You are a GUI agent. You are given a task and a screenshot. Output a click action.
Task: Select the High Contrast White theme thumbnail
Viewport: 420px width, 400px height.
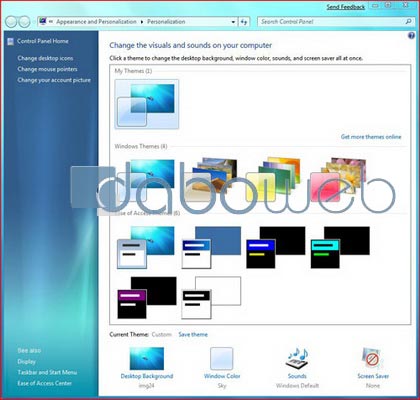click(x=211, y=297)
